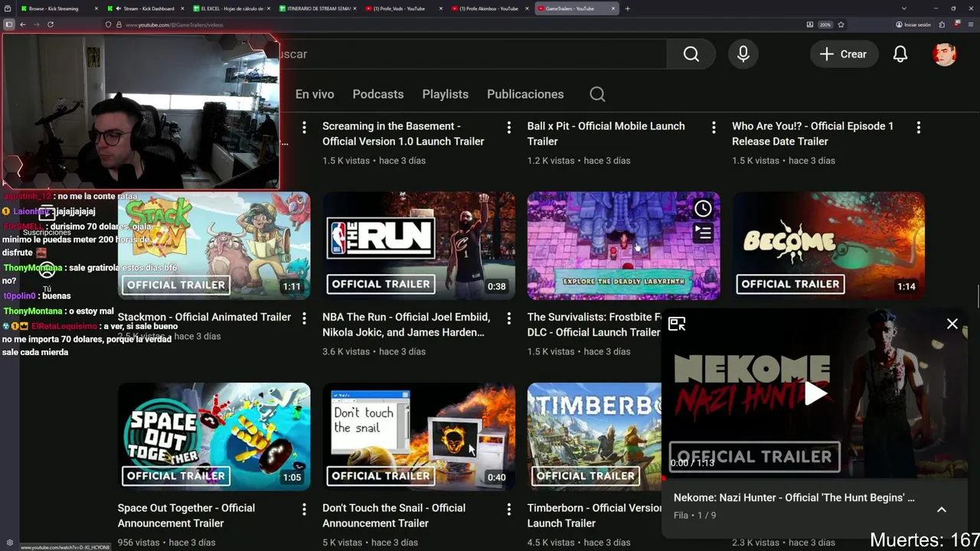Viewport: 980px width, 551px height.
Task: Open the Stackmon video thumbnail
Action: pos(214,246)
